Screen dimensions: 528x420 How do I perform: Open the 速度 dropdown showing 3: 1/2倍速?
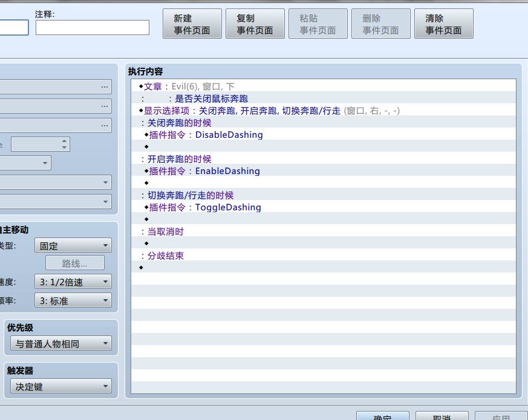[x=73, y=282]
